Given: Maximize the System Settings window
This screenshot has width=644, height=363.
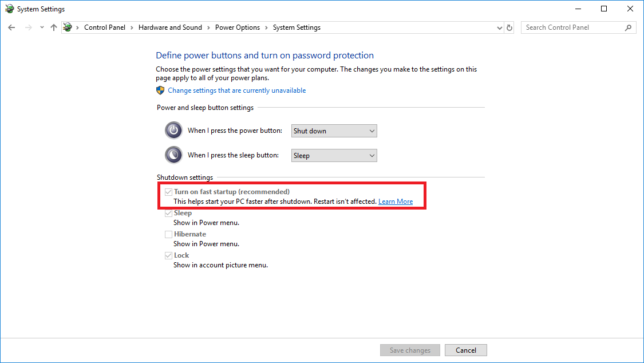Looking at the screenshot, I should point(604,9).
